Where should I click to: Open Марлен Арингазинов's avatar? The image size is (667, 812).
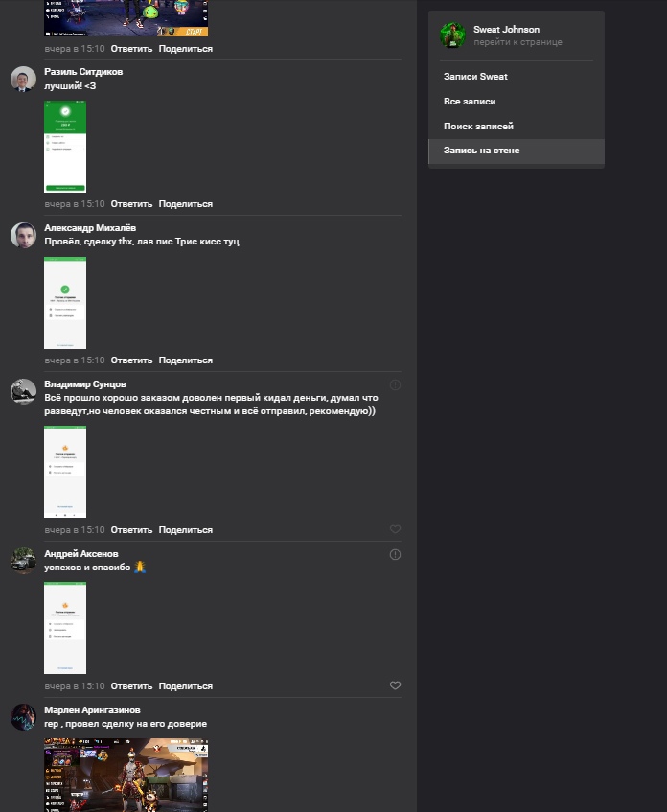click(23, 717)
